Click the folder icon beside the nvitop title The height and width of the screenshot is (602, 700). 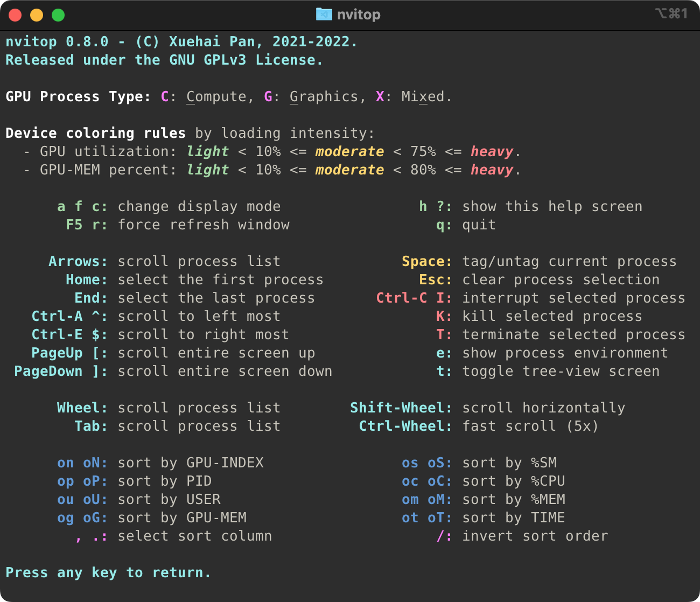pos(324,14)
